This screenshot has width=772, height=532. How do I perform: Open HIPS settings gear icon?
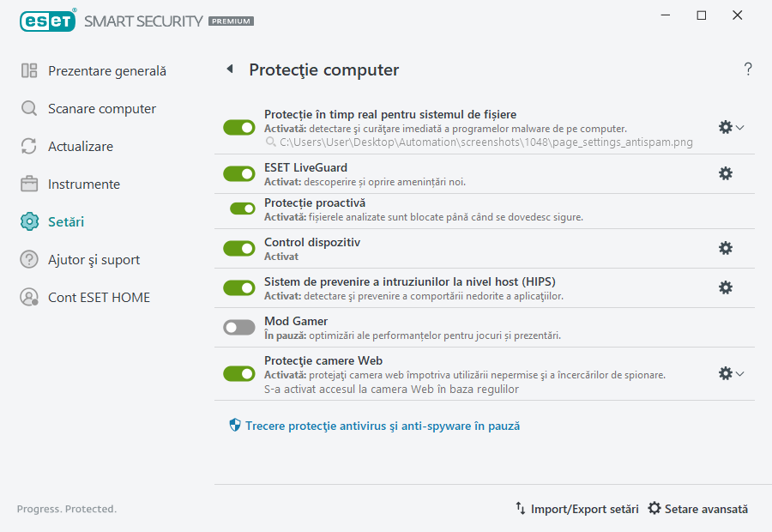(x=726, y=287)
